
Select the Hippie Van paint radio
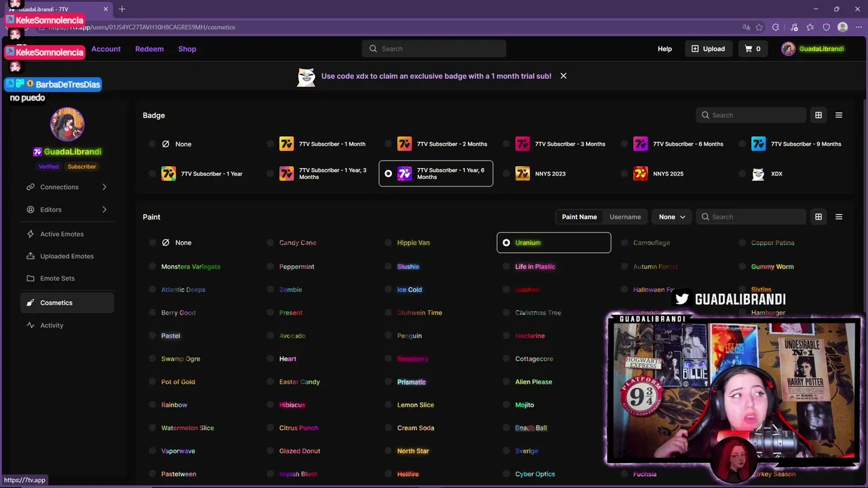coord(389,243)
